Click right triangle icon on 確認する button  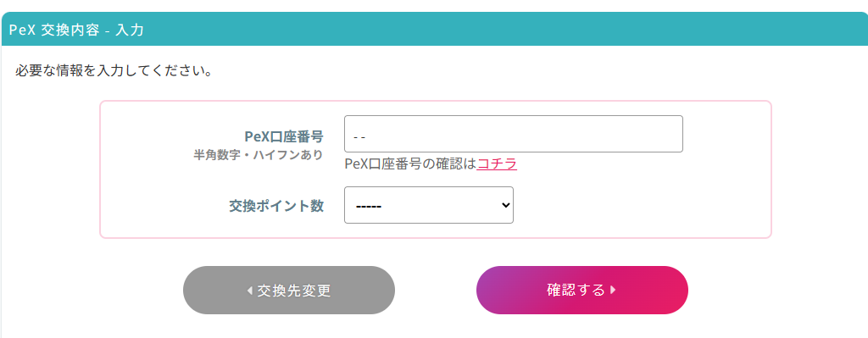pyautogui.click(x=613, y=290)
